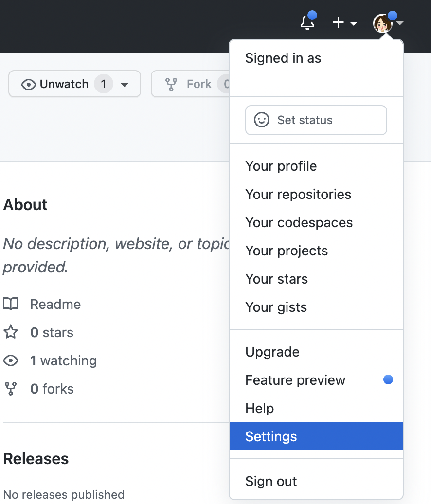Click the star icon beside 0 stars
Screen dimensions: 431x504
pyautogui.click(x=11, y=333)
